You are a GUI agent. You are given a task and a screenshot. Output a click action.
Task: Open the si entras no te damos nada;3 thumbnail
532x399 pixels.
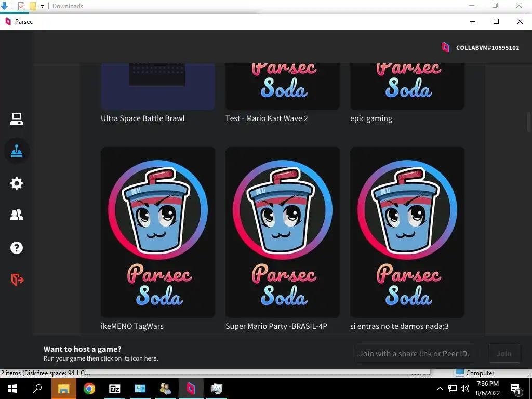tap(407, 232)
